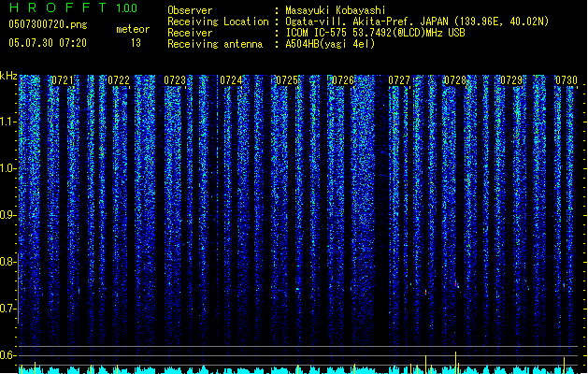Click the 0723 time marker
The image size is (588, 374).
[x=175, y=80]
